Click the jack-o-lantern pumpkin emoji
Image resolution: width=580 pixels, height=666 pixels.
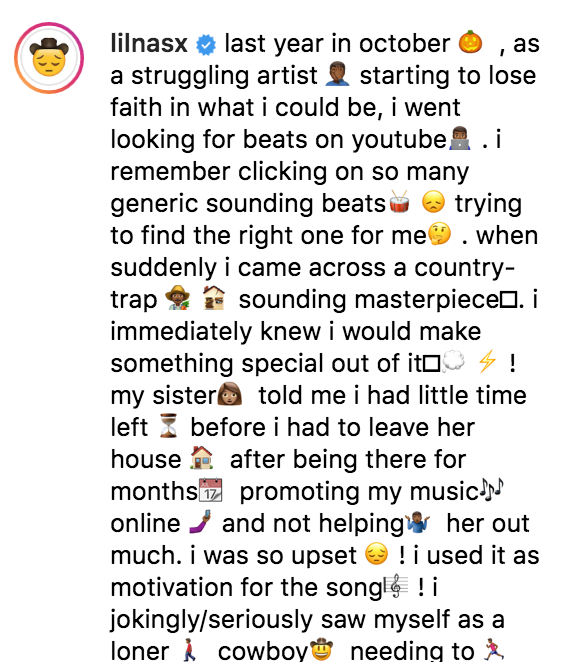470,42
